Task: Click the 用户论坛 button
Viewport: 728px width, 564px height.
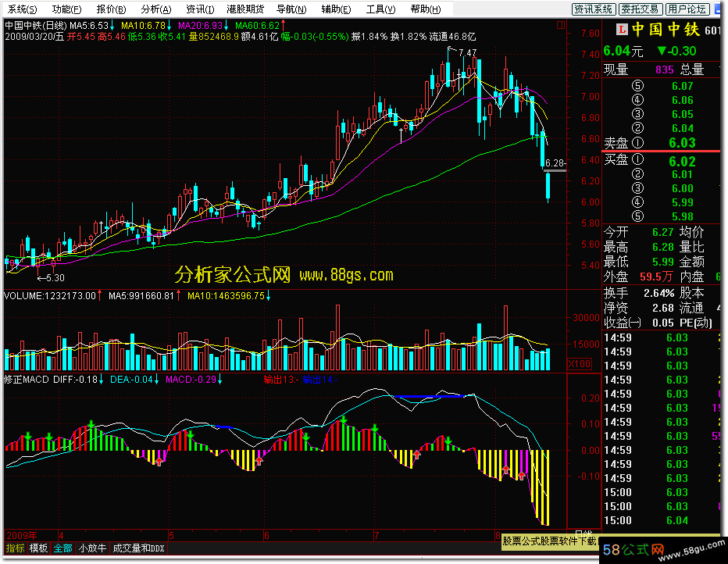Action: (687, 9)
